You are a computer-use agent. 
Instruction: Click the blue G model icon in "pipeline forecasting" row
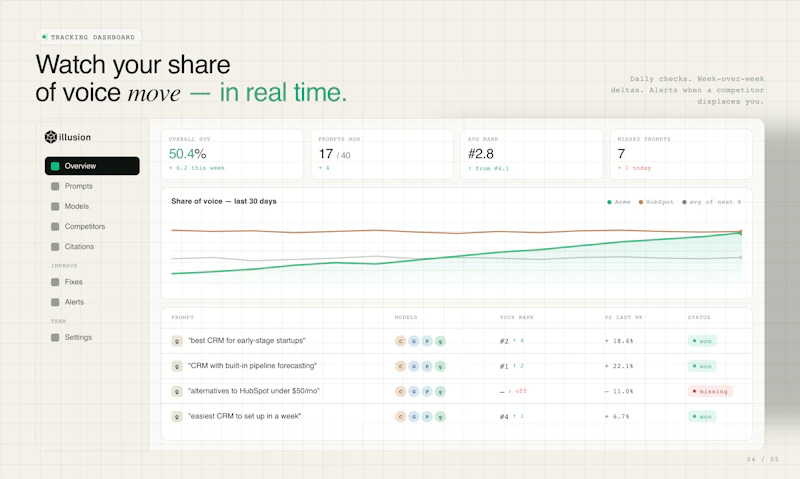(x=414, y=366)
